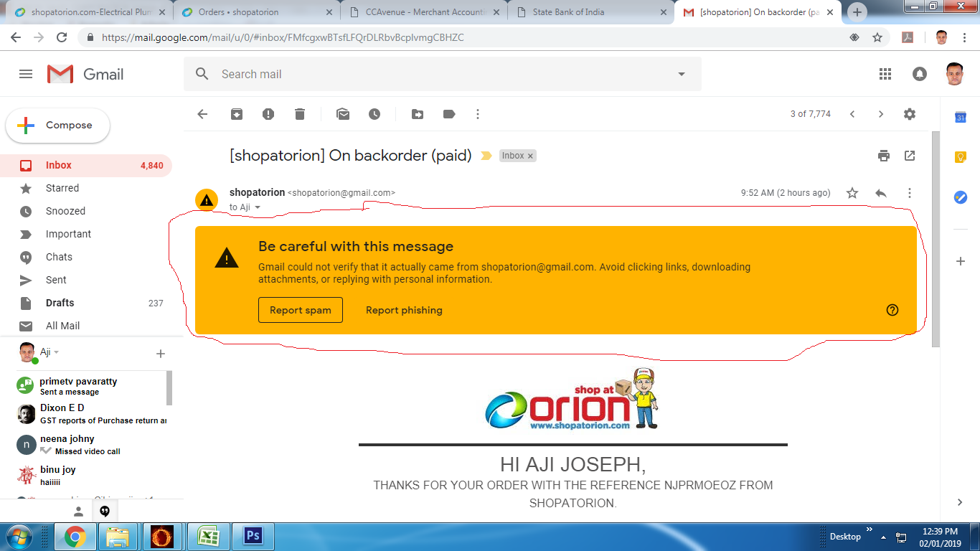Click the Search mail field
The width and height of the screenshot is (980, 551).
[441, 74]
